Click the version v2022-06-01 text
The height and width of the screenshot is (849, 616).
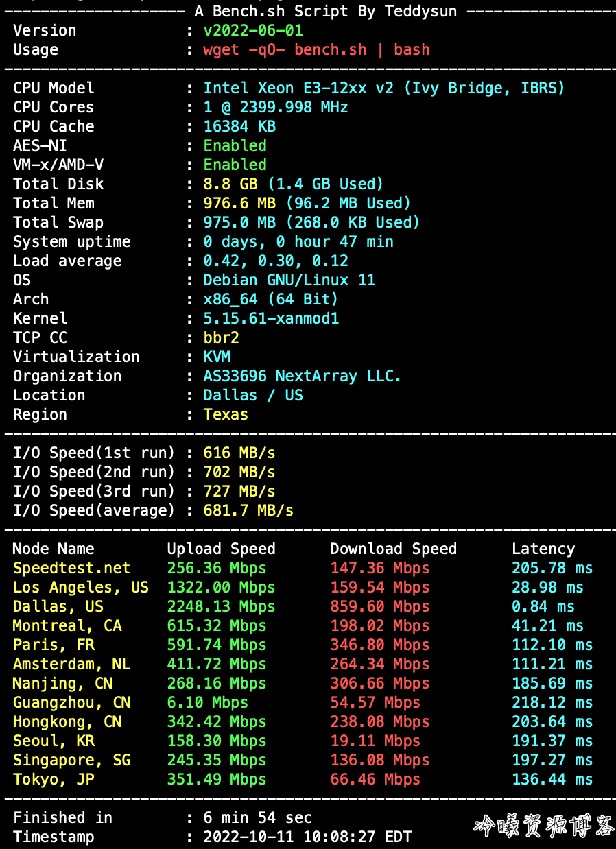point(253,31)
